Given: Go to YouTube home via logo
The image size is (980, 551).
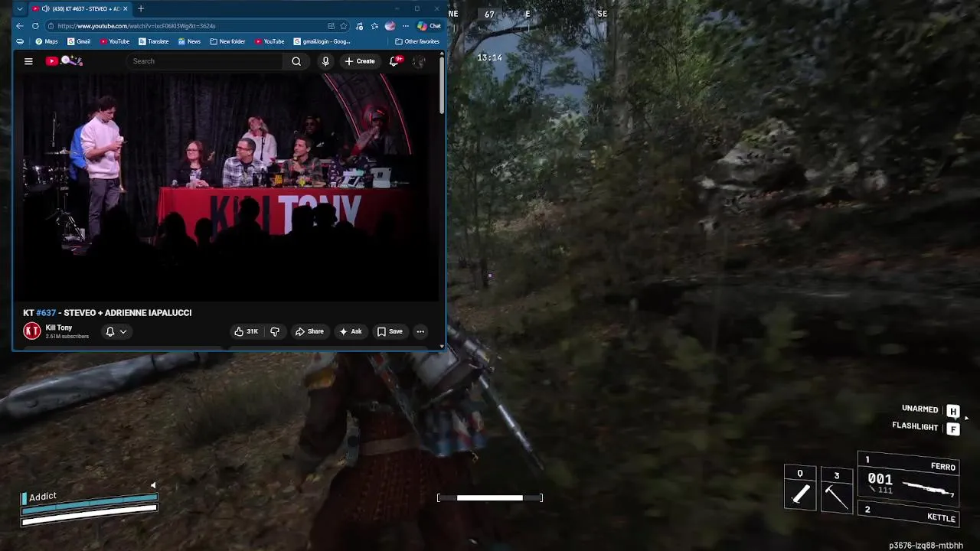Looking at the screenshot, I should pyautogui.click(x=64, y=60).
